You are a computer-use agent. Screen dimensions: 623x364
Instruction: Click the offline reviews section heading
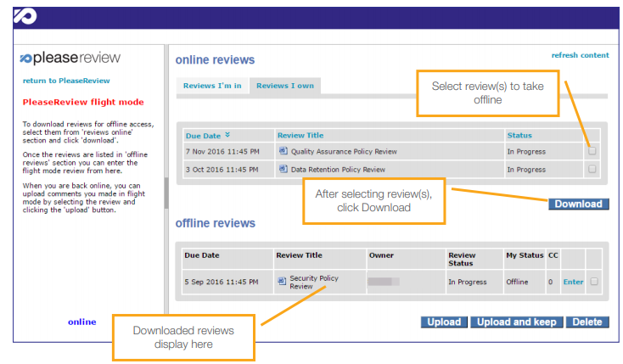tap(216, 223)
